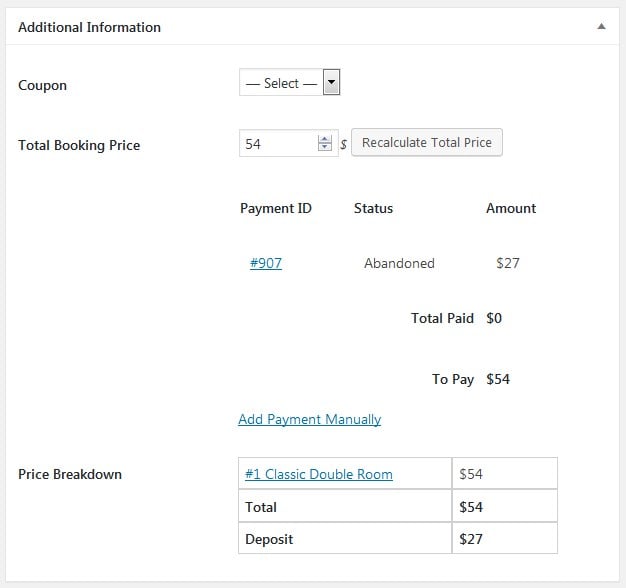Click the Add Payment Manually link
Image resolution: width=626 pixels, height=588 pixels.
coord(309,419)
